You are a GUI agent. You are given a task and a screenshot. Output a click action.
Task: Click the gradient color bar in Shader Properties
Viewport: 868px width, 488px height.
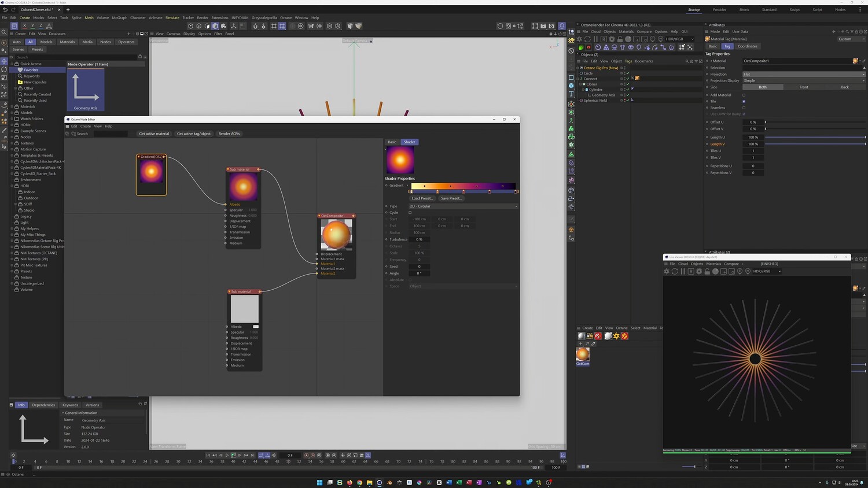464,186
